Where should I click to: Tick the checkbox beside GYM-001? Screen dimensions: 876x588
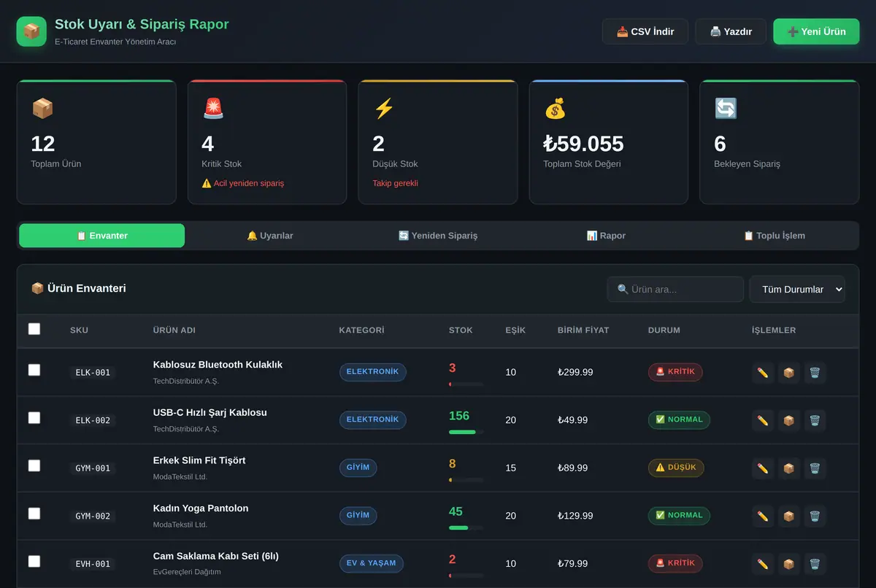coord(34,465)
